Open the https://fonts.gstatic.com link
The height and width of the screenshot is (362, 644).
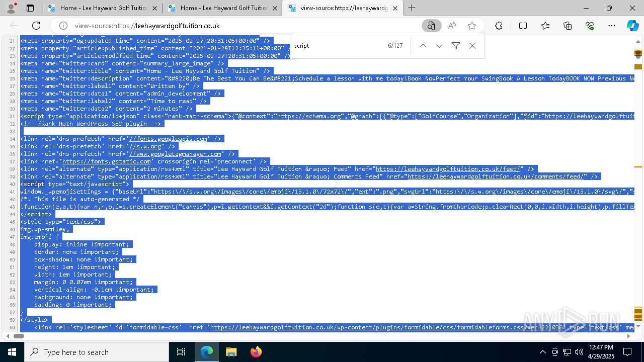point(107,161)
